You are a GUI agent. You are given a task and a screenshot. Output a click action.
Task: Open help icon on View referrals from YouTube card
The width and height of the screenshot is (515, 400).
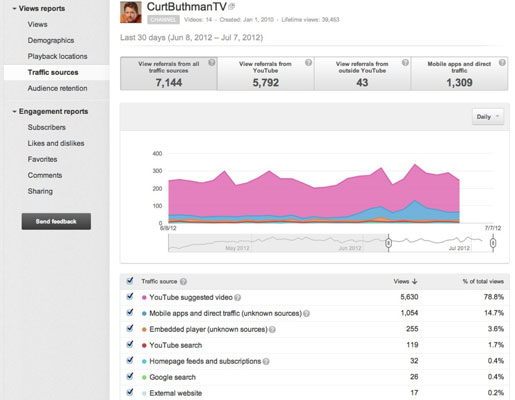coord(308,63)
